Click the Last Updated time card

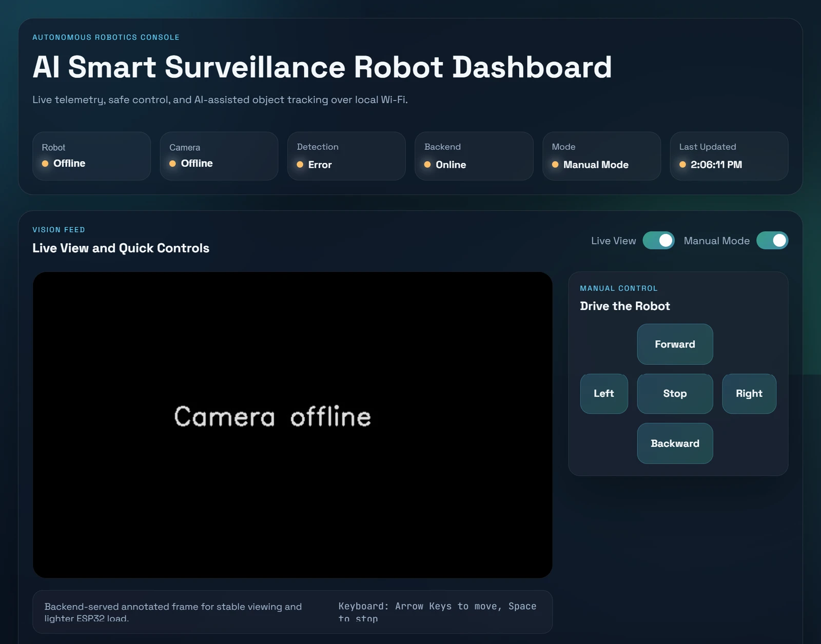pos(729,156)
